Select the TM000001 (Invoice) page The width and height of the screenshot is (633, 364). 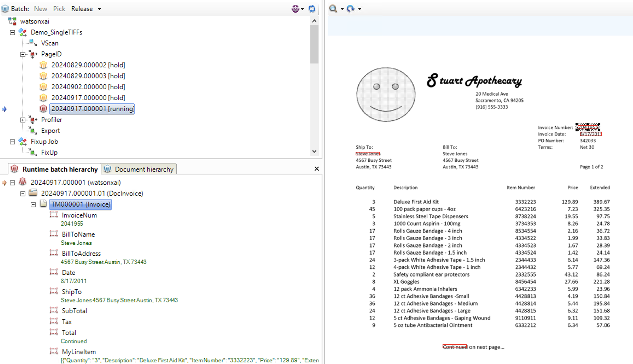[x=81, y=204]
